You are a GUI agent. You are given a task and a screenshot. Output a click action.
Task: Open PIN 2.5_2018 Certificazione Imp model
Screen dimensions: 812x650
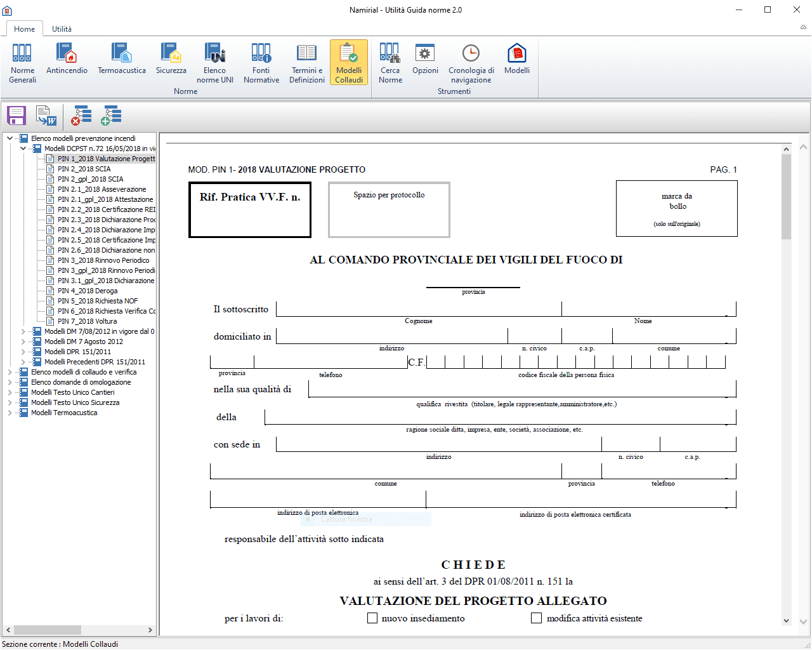(x=106, y=240)
